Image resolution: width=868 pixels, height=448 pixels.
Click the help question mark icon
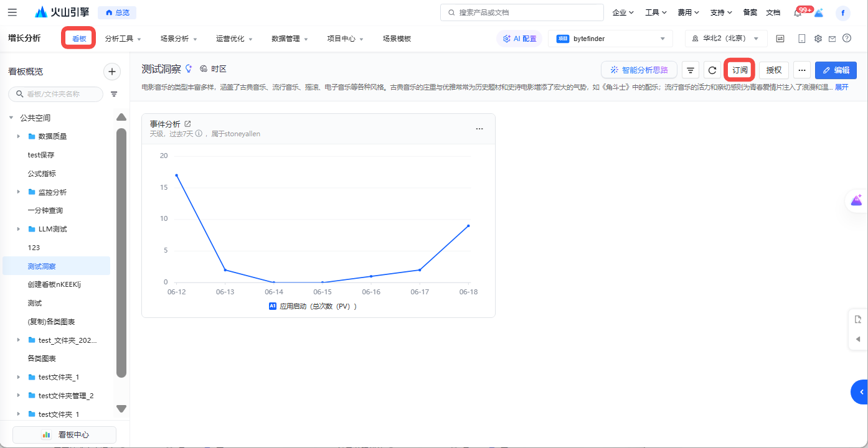click(x=847, y=39)
